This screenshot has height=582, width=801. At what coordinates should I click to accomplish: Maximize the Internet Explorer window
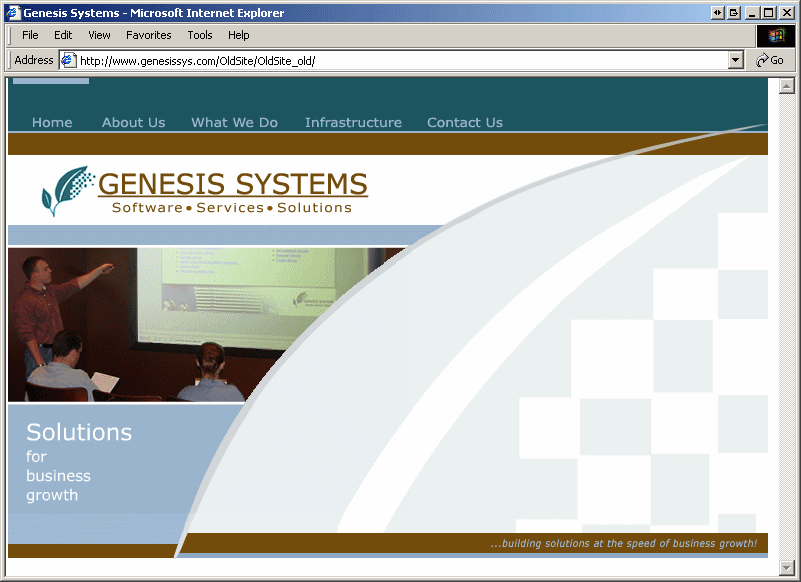click(768, 13)
